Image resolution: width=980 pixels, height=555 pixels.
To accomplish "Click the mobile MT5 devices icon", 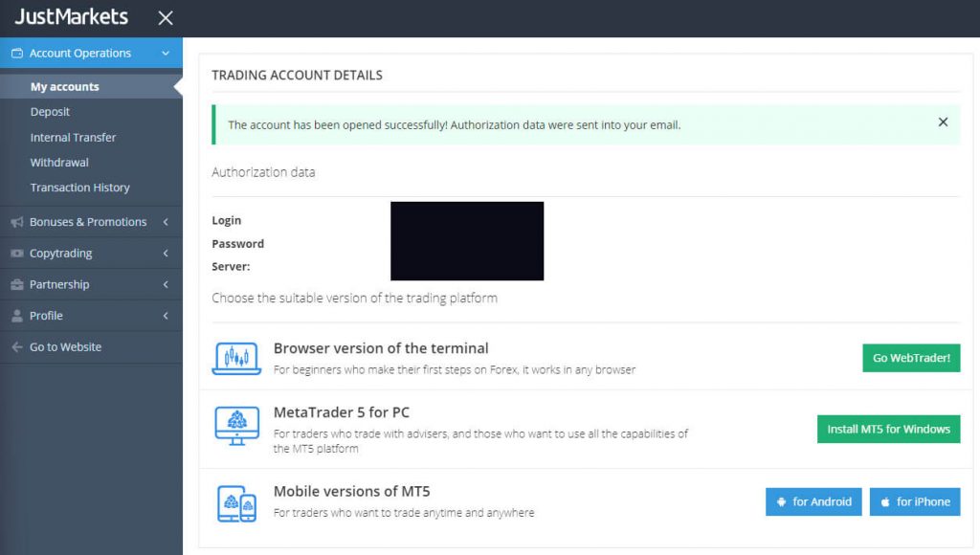I will pyautogui.click(x=235, y=502).
